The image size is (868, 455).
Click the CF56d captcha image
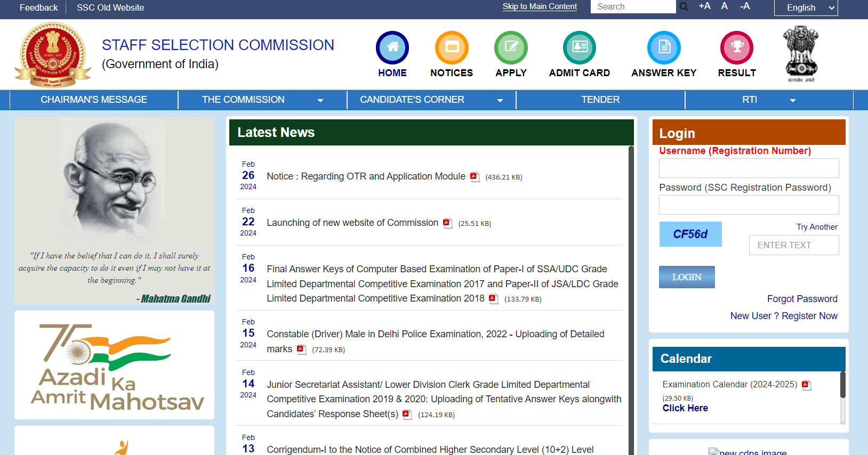(x=690, y=234)
